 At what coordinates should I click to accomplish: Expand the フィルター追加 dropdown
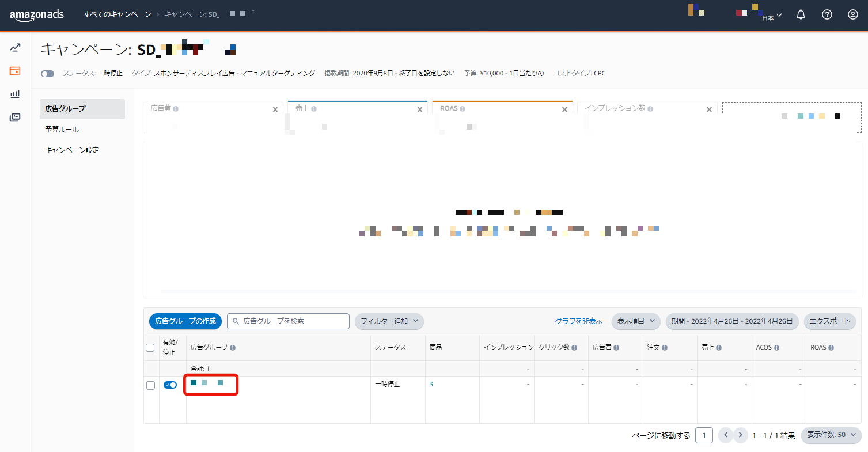[x=389, y=321]
